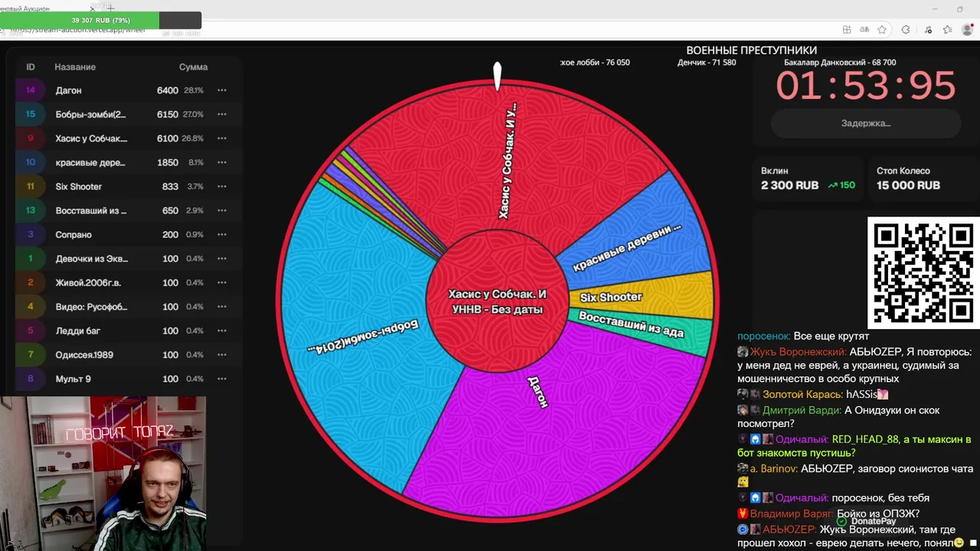Click the Бакалавр Данковский - 68 700 text

tap(840, 63)
